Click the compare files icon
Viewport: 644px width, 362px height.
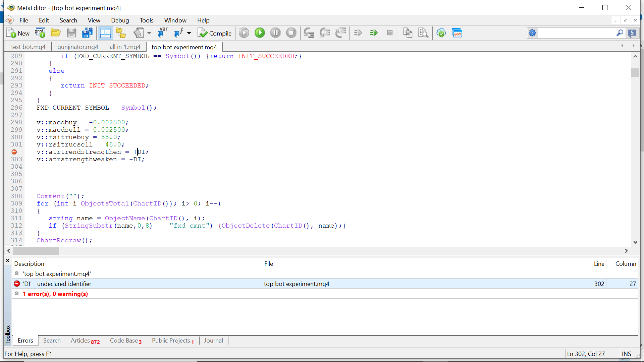408,33
